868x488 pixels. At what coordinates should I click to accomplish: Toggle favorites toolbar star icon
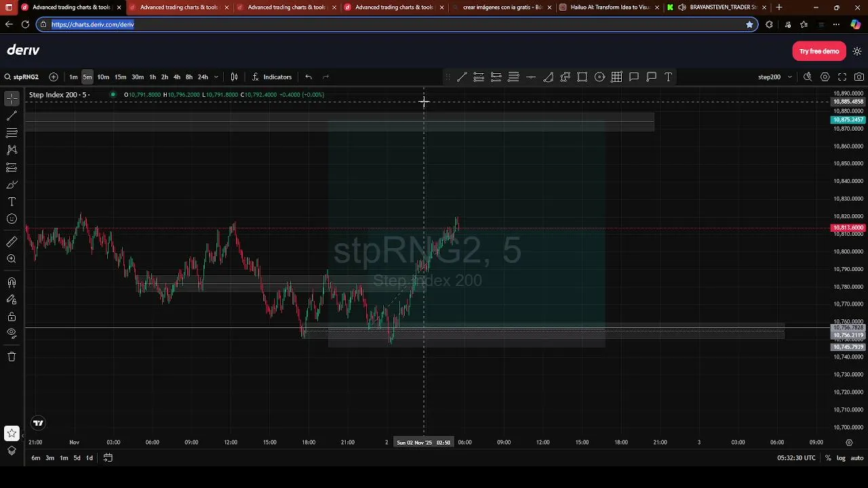pyautogui.click(x=12, y=433)
